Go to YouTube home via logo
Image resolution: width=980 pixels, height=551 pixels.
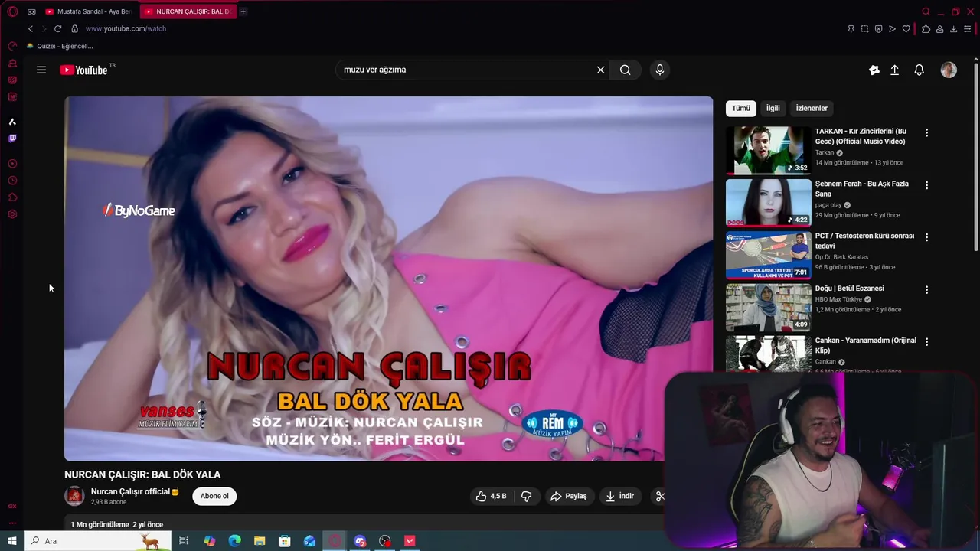83,70
